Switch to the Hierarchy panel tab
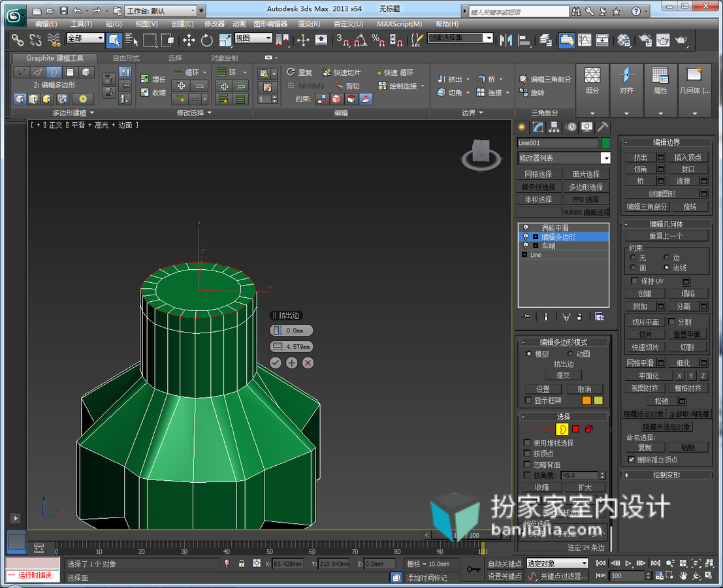This screenshot has width=723, height=588. pos(554,127)
